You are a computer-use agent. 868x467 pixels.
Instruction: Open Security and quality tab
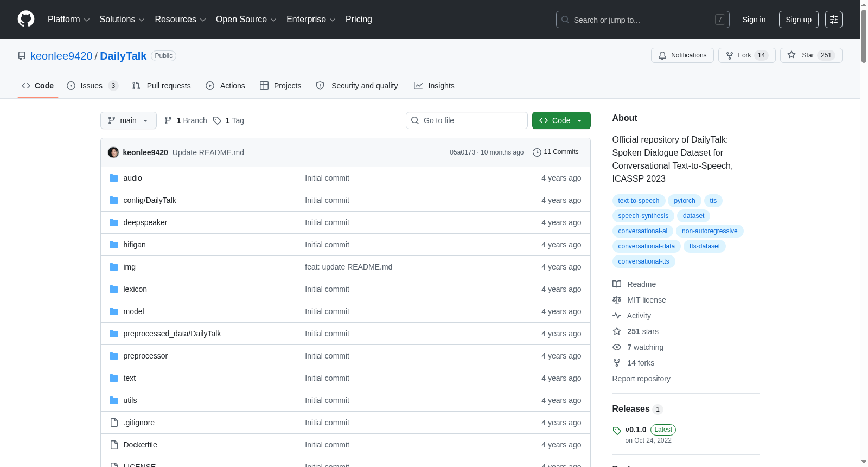coord(357,86)
